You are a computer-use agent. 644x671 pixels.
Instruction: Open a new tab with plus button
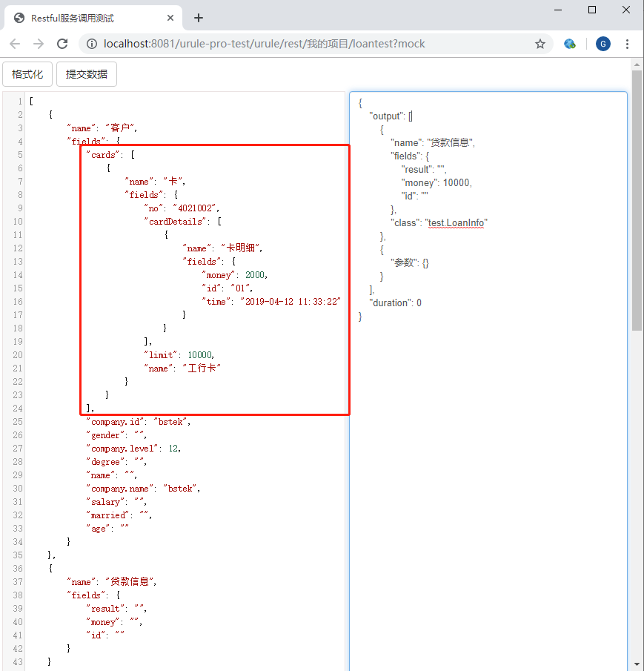199,18
